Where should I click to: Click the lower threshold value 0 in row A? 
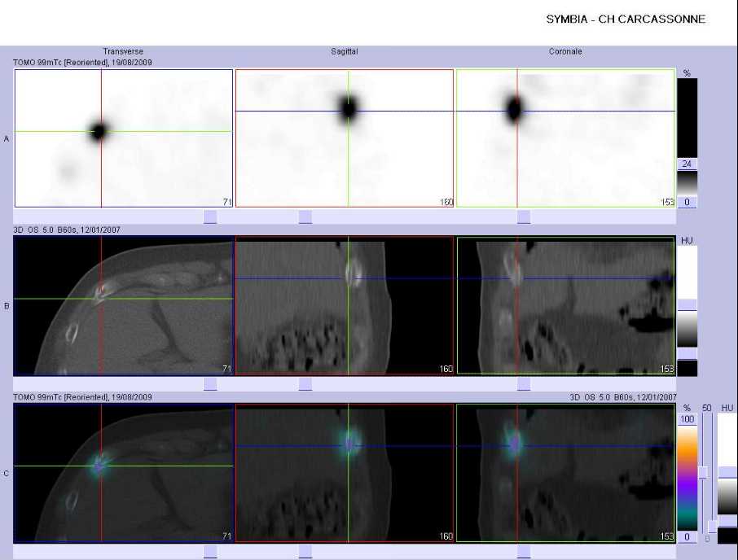687,202
